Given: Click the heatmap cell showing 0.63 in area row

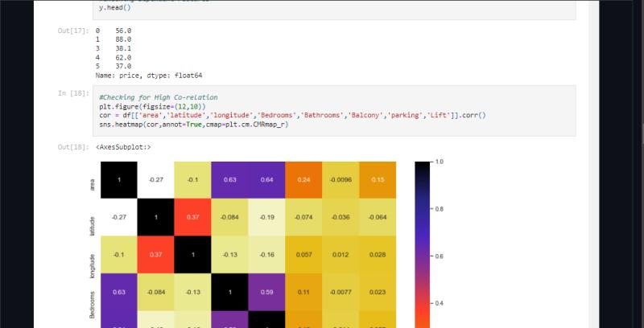Looking at the screenshot, I should (229, 180).
